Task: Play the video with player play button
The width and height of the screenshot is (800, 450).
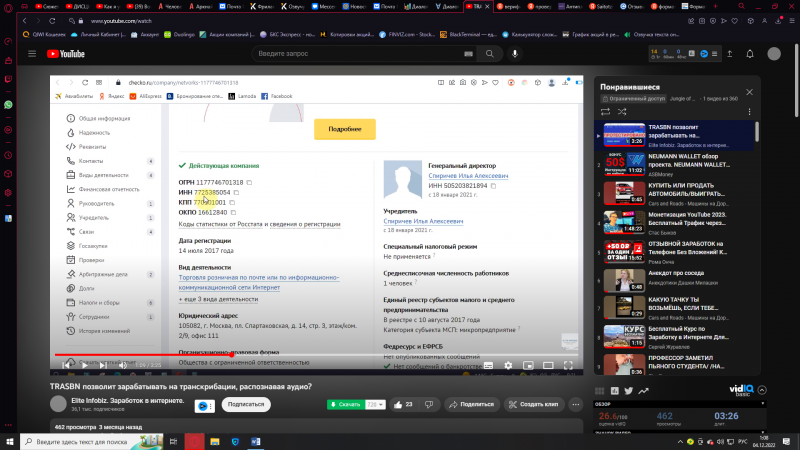Action: tap(85, 365)
